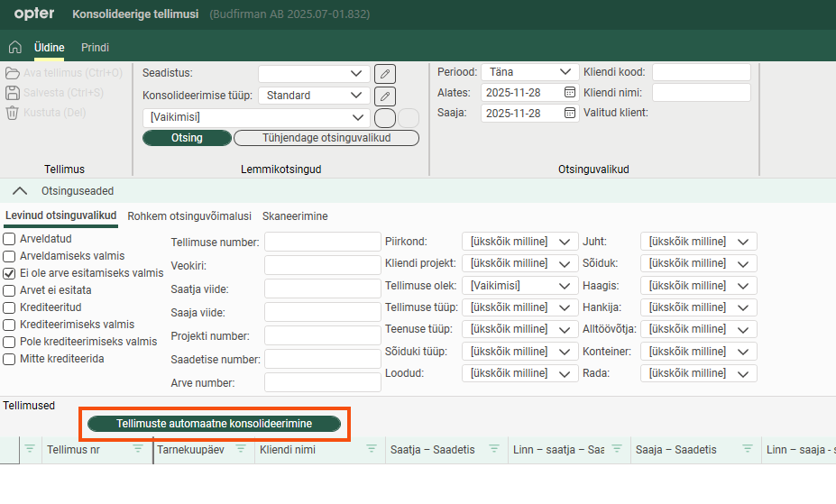
Task: Tick the Krediteeritud checkbox
Action: 10,307
